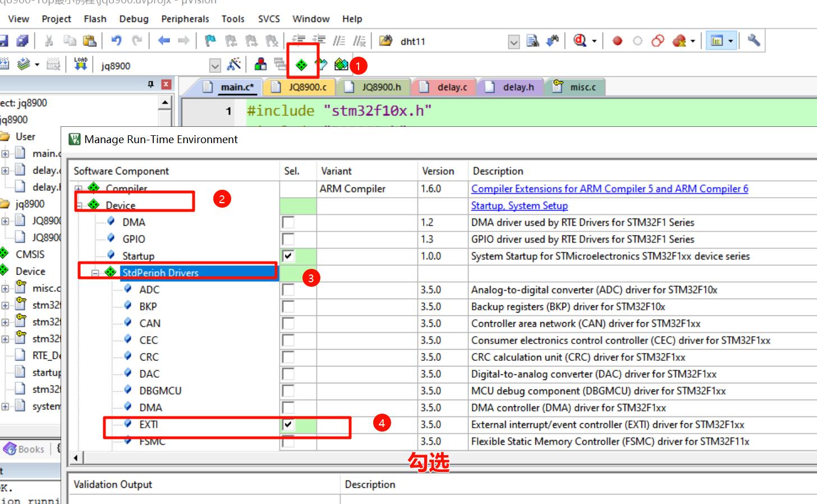Open File Extensions, Books and Environment icon
This screenshot has height=504, width=817.
click(260, 65)
